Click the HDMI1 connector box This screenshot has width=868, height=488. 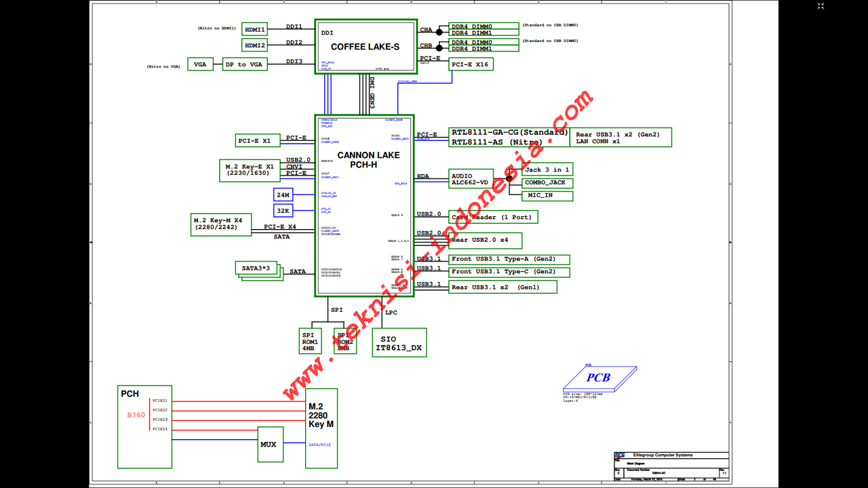255,28
